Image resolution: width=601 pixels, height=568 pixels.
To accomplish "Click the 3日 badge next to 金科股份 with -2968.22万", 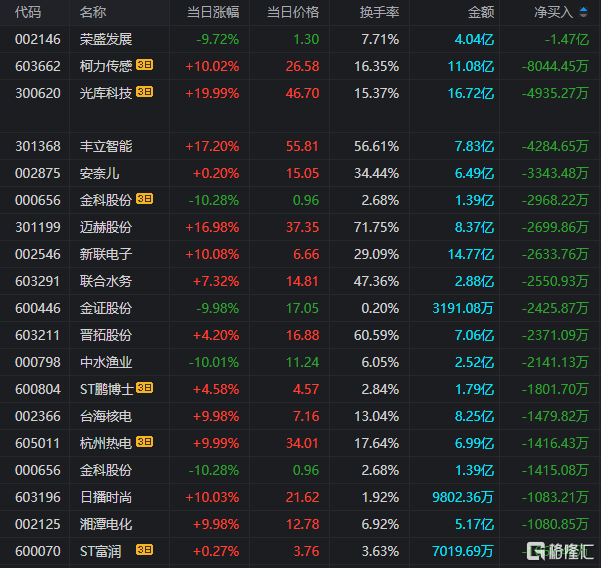I will [145, 199].
